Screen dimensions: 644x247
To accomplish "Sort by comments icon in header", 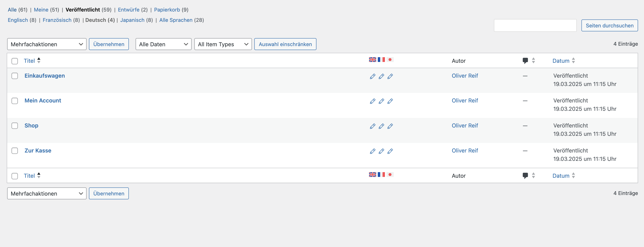I will click(525, 61).
